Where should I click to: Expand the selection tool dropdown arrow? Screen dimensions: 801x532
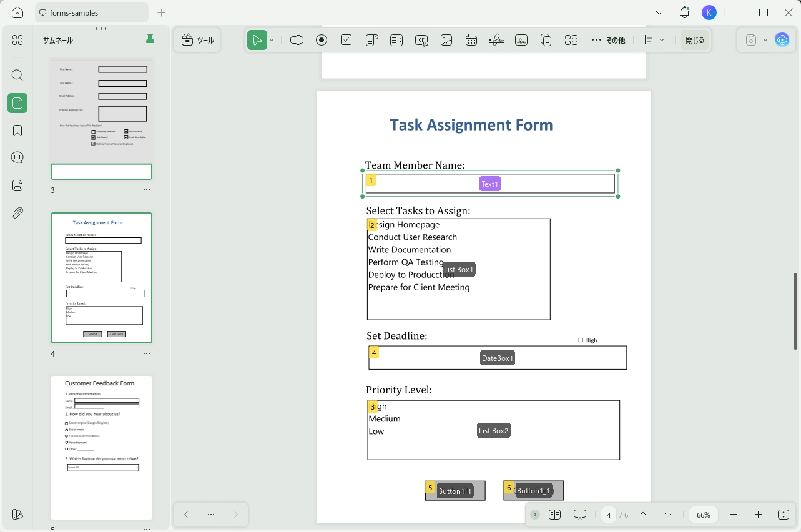click(272, 40)
